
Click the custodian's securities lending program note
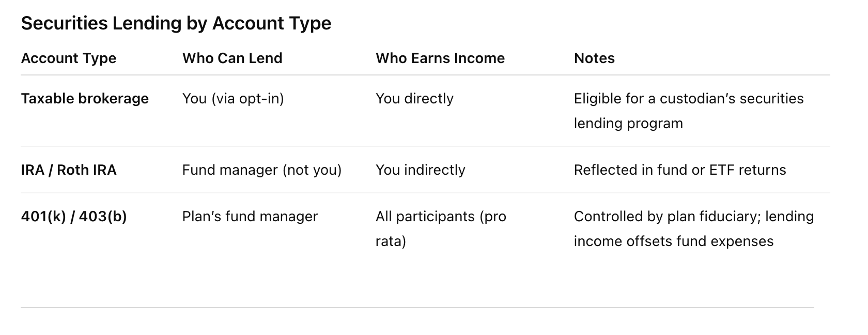coord(688,111)
